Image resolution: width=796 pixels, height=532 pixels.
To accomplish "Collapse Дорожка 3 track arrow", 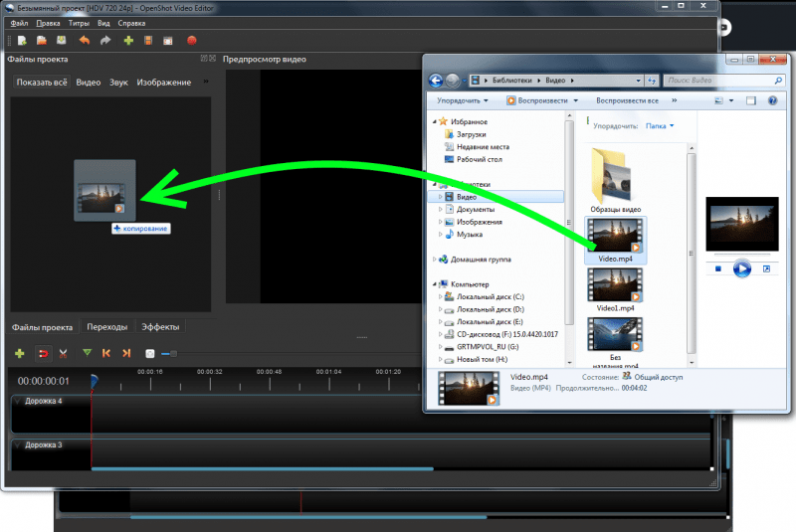I will [18, 444].
